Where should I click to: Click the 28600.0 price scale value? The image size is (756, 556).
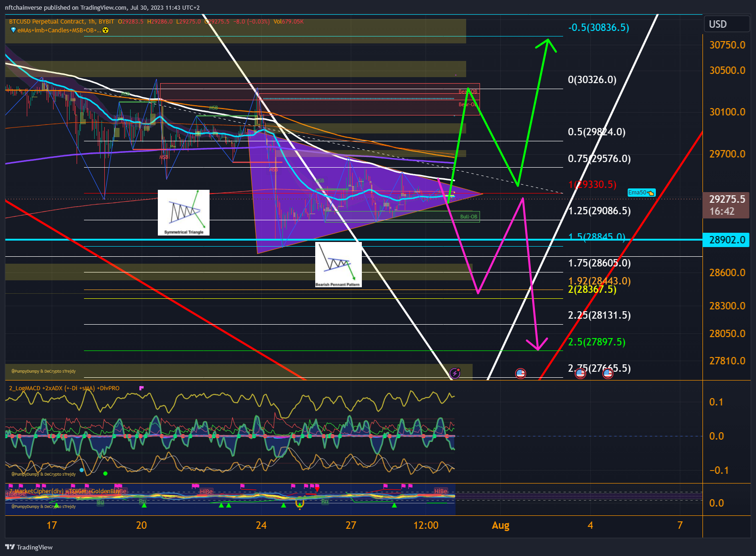pyautogui.click(x=727, y=273)
